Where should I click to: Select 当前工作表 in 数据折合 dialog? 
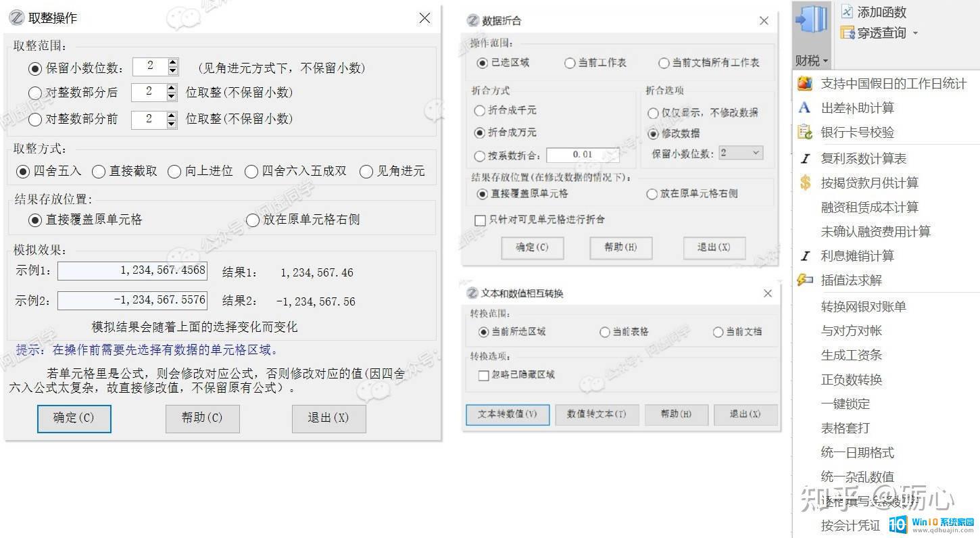click(570, 63)
